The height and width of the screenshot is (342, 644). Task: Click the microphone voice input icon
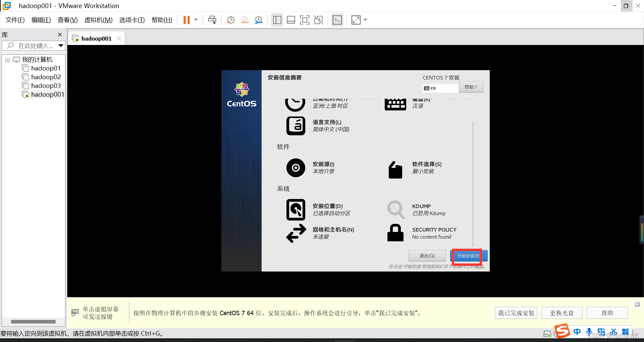point(589,332)
